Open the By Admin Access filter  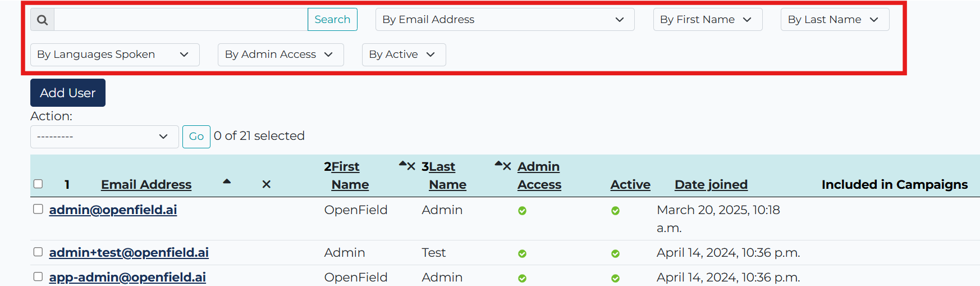(x=281, y=55)
